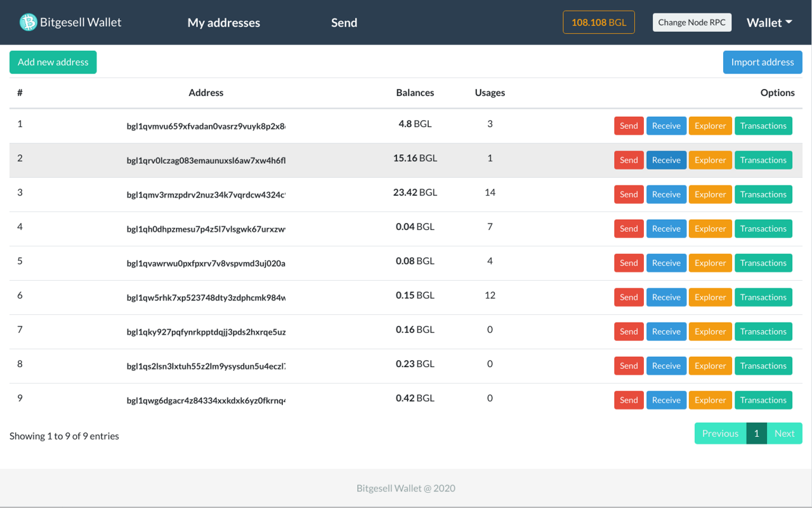Open Receive for the 0.08 BGL address
Viewport: 812px width, 508px height.
[666, 263]
